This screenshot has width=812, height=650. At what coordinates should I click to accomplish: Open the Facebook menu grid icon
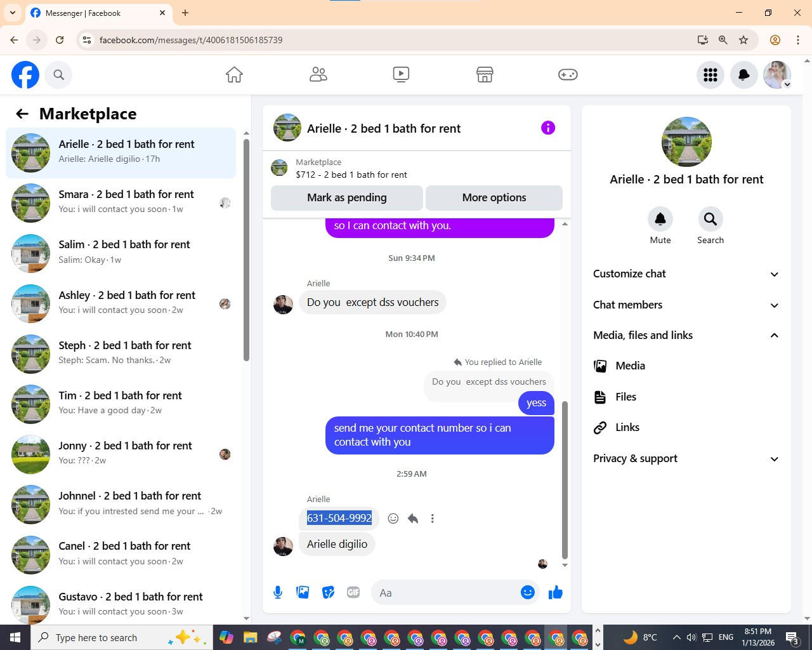(710, 75)
